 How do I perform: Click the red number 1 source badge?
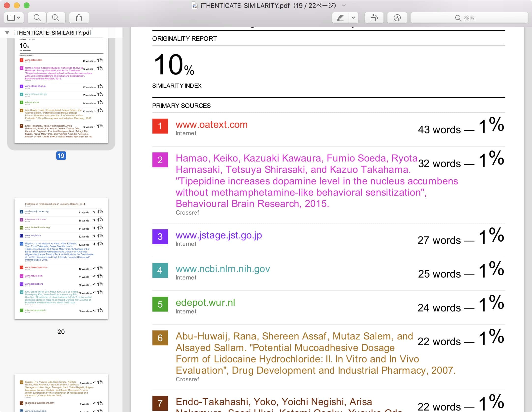[160, 126]
